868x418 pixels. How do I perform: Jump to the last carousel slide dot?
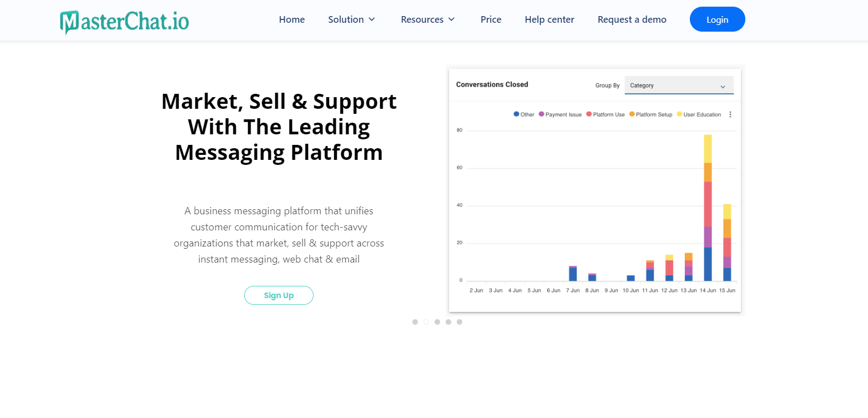click(460, 322)
